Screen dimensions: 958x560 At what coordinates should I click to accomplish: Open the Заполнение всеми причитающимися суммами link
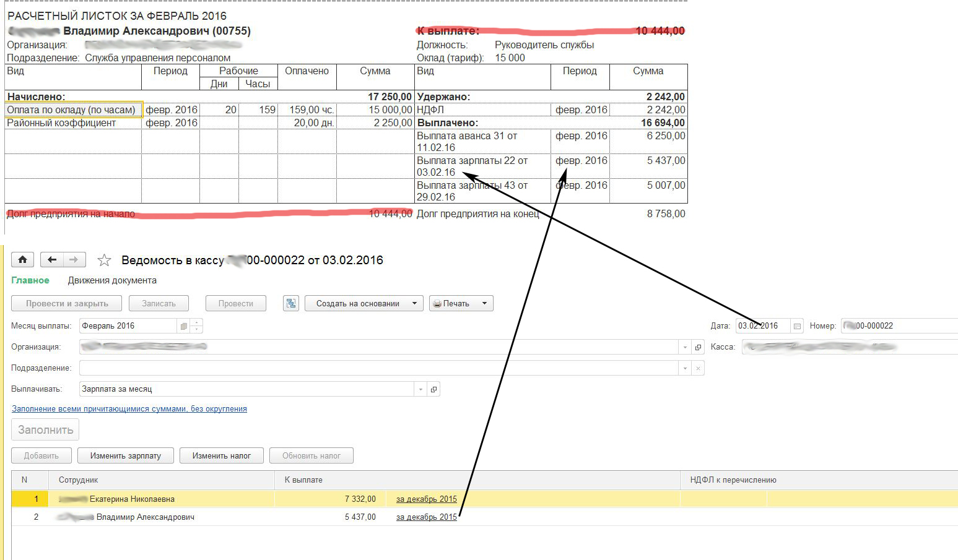129,409
